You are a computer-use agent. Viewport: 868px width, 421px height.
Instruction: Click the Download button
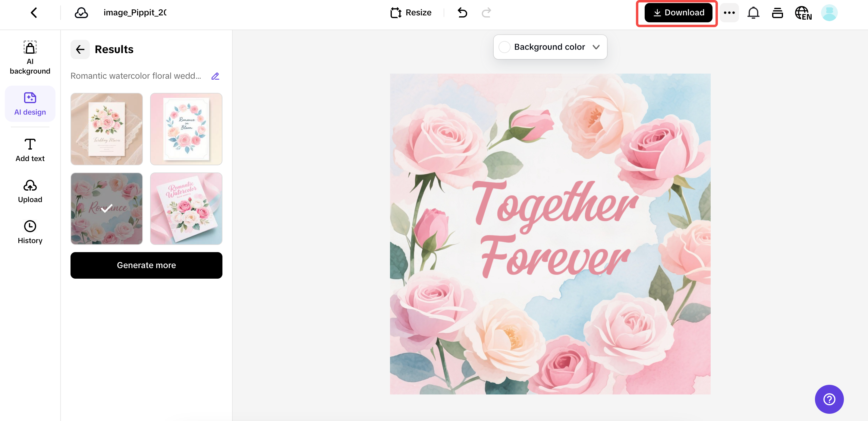(x=678, y=13)
